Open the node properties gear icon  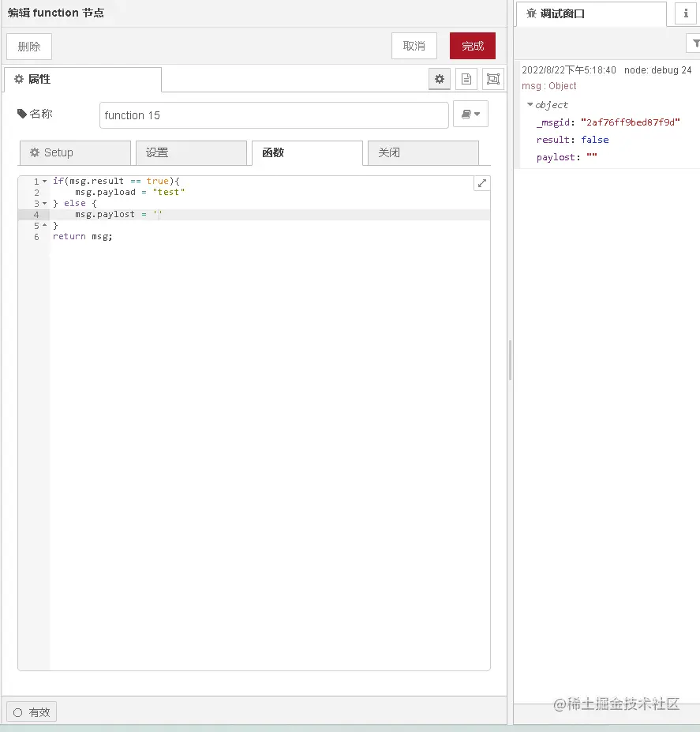pos(440,80)
